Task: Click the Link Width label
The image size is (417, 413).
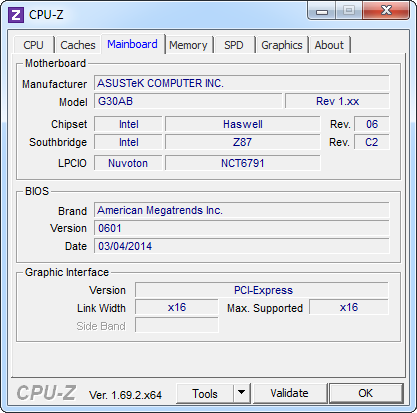Action: pos(101,308)
